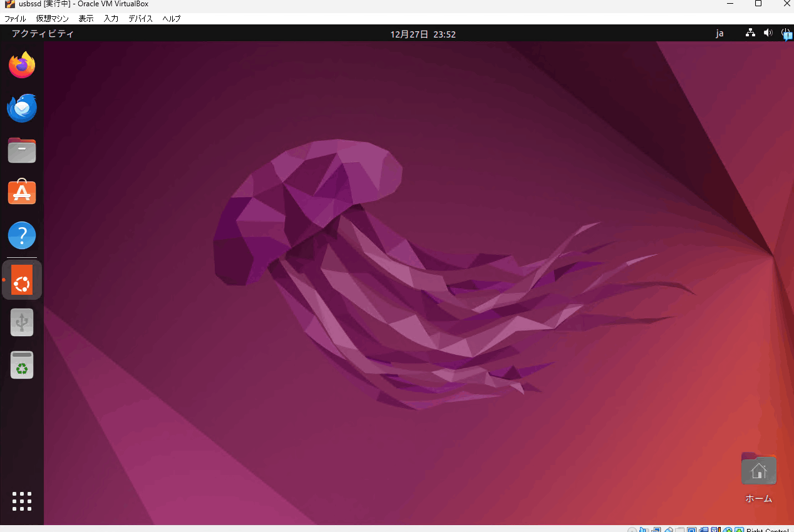Open the ヘルプ menu
Viewport: 794px width, 532px height.
click(x=171, y=19)
